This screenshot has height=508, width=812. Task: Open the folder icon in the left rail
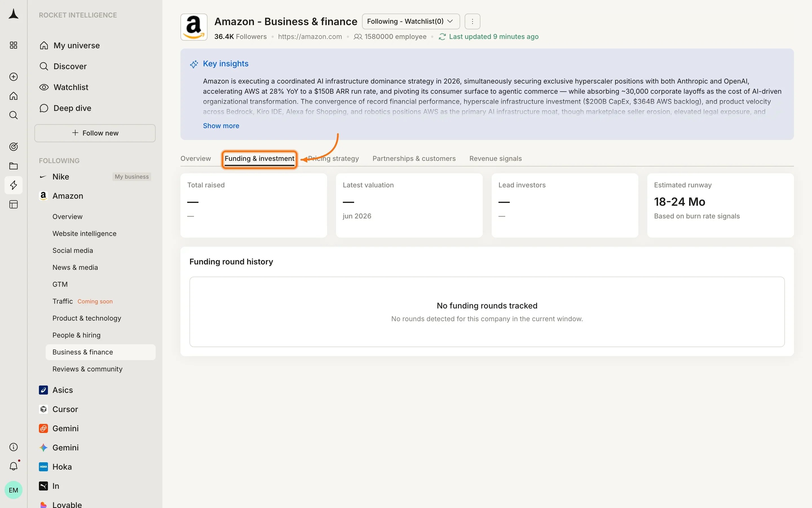coord(14,166)
